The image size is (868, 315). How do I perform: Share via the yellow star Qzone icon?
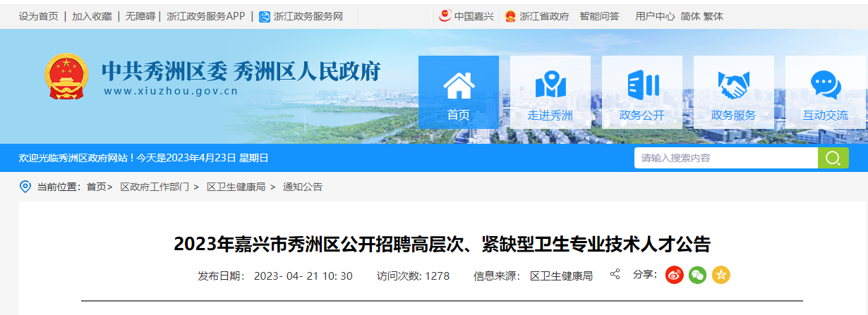[x=721, y=275]
